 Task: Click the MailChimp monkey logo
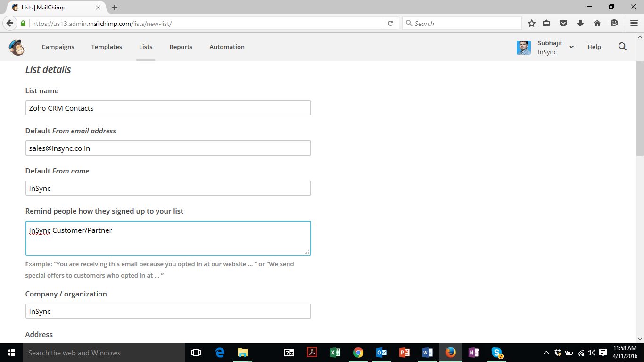coord(17,47)
